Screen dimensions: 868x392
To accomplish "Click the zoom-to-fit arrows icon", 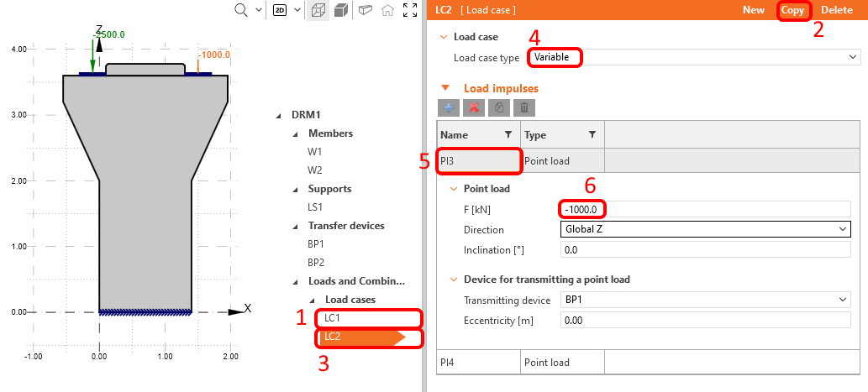I will (410, 11).
